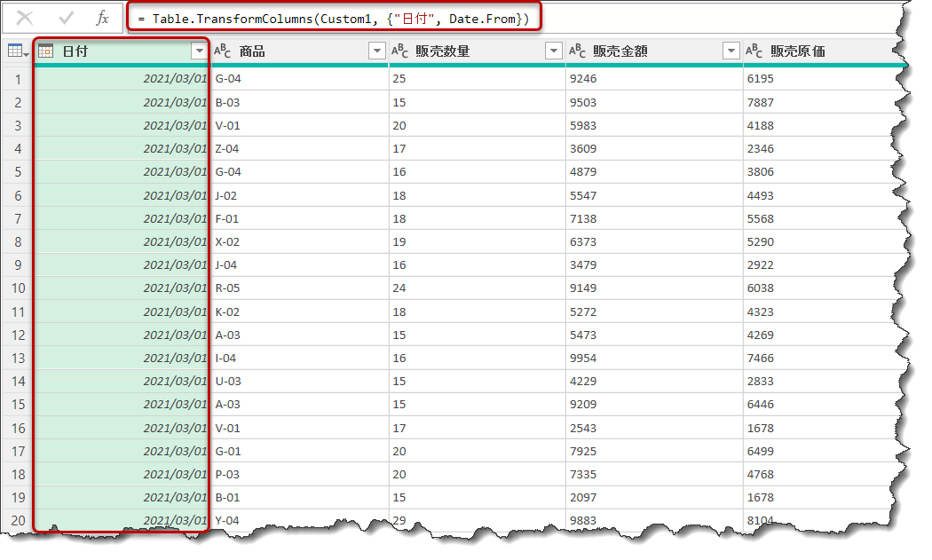Viewport: 932px width, 560px height.
Task: Change ABC data type icon on 販売数量 column
Action: [399, 51]
